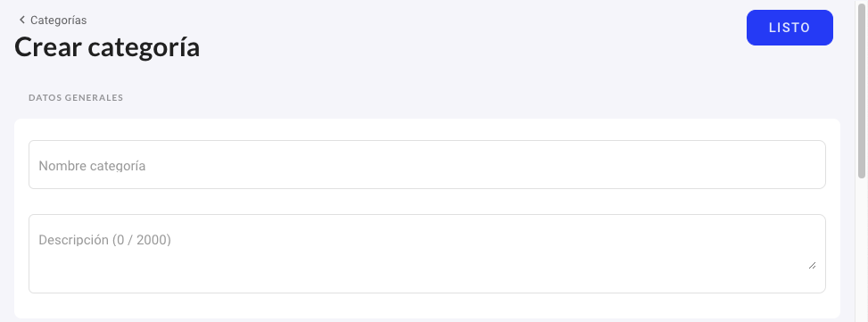Image resolution: width=868 pixels, height=322 pixels.
Task: Click the Descripción textarea resize handle
Action: coord(812,266)
